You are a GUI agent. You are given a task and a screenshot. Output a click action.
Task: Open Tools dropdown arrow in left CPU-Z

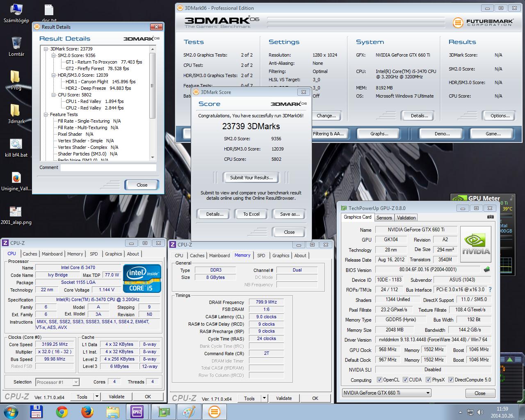click(x=97, y=397)
